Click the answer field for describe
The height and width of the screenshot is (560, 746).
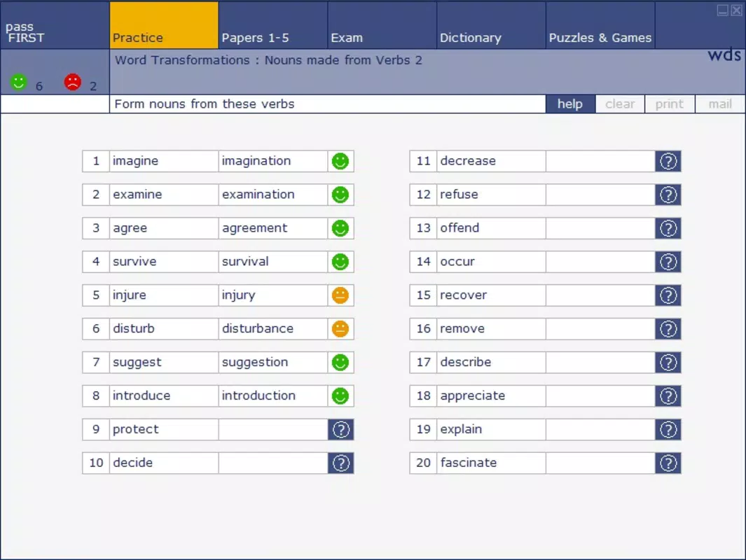(600, 362)
